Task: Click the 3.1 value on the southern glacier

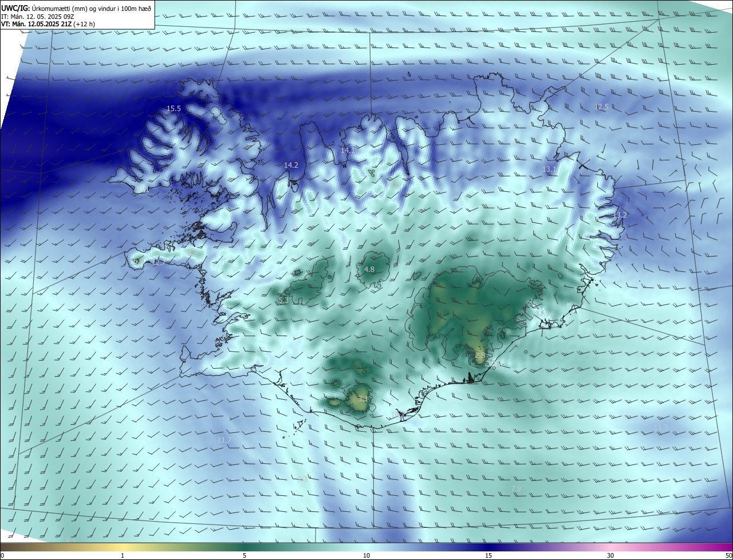Action: (362, 398)
